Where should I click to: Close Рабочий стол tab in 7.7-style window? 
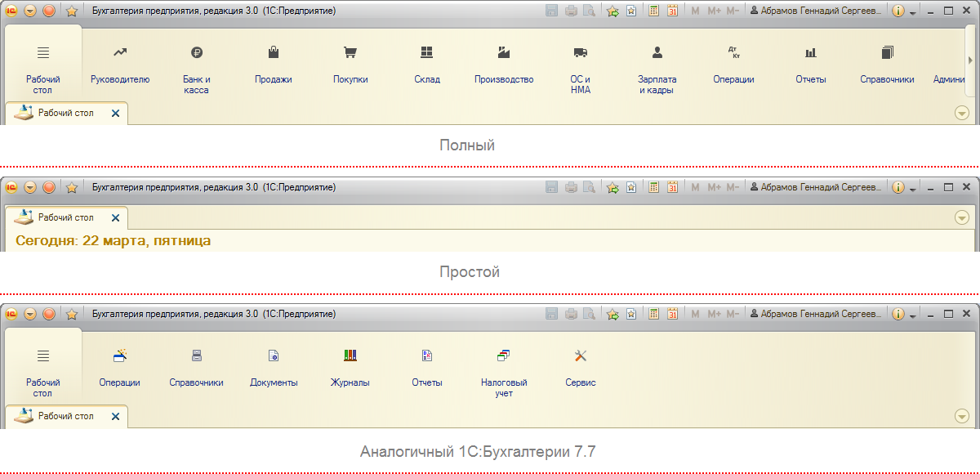point(115,417)
